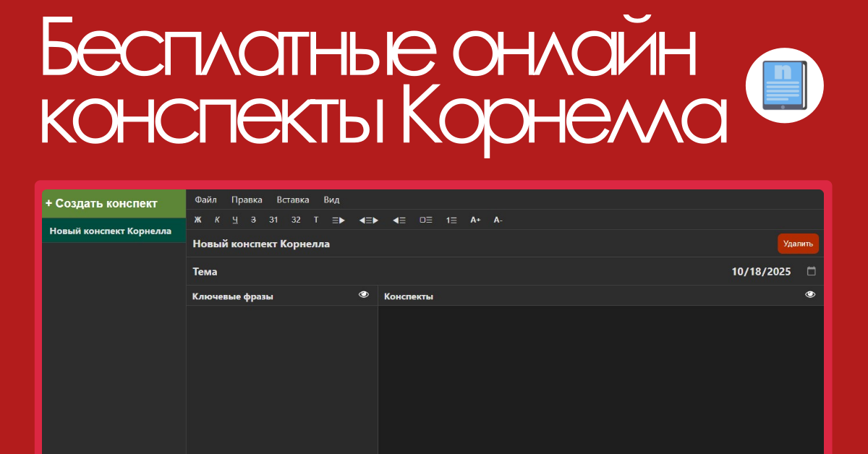The height and width of the screenshot is (454, 868).
Task: Toggle italic formatting (К)
Action: click(217, 220)
